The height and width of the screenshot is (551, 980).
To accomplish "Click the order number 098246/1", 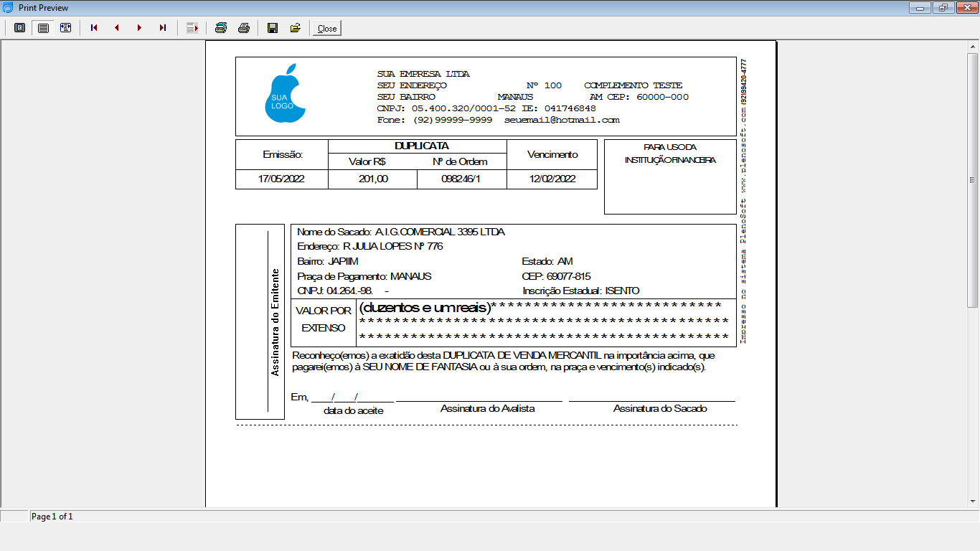I will pos(461,179).
